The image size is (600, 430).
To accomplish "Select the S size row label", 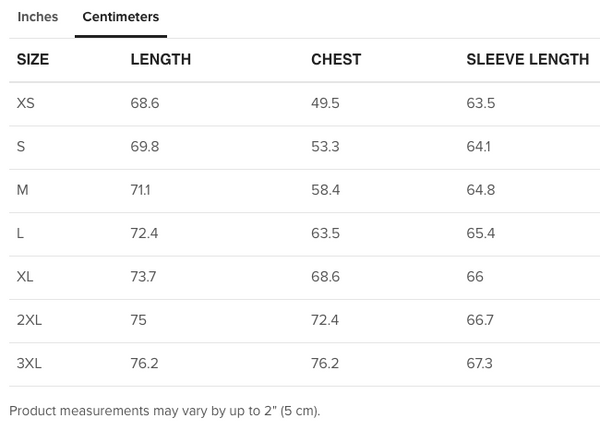I will [21, 147].
